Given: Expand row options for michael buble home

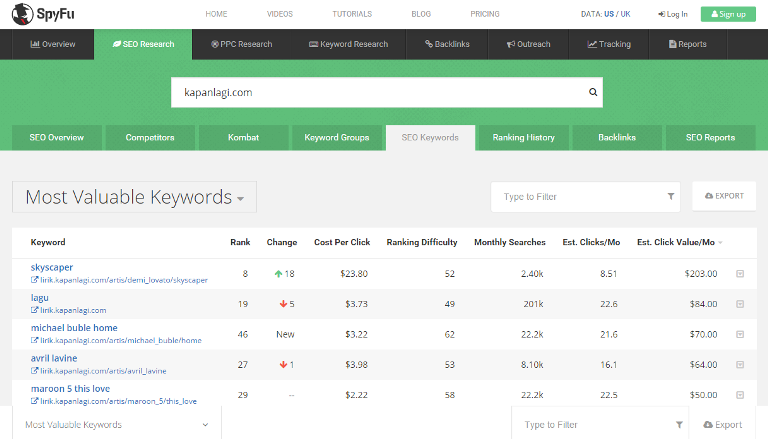Looking at the screenshot, I should (x=740, y=335).
